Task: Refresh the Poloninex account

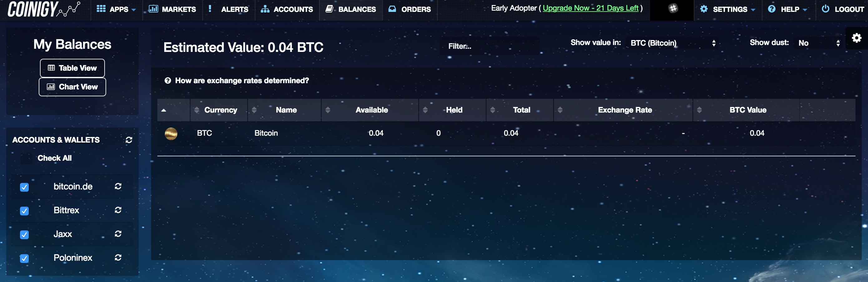Action: pos(118,258)
